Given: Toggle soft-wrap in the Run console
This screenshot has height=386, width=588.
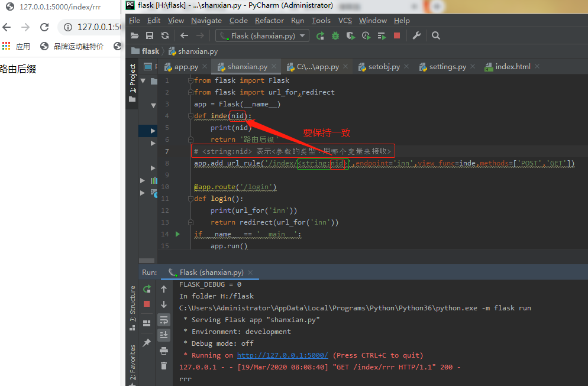Looking at the screenshot, I should pyautogui.click(x=164, y=320).
